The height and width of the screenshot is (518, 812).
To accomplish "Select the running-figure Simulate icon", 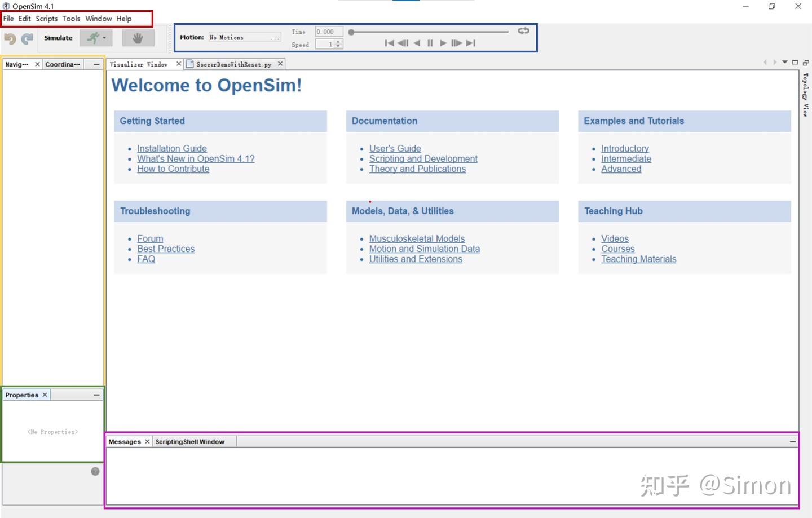I will click(x=92, y=38).
